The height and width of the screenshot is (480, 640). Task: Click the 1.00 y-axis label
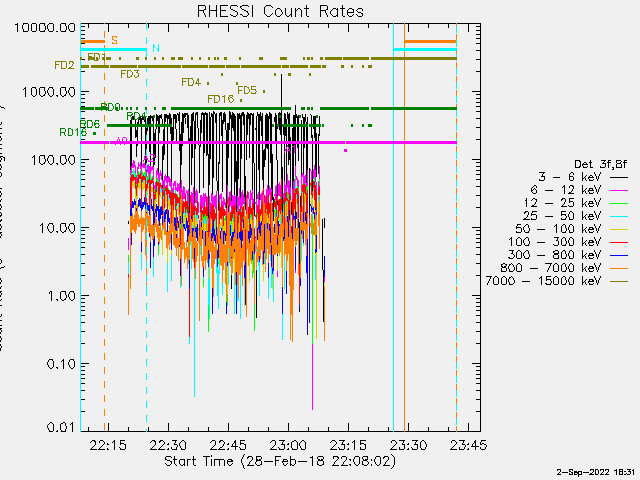coord(62,296)
